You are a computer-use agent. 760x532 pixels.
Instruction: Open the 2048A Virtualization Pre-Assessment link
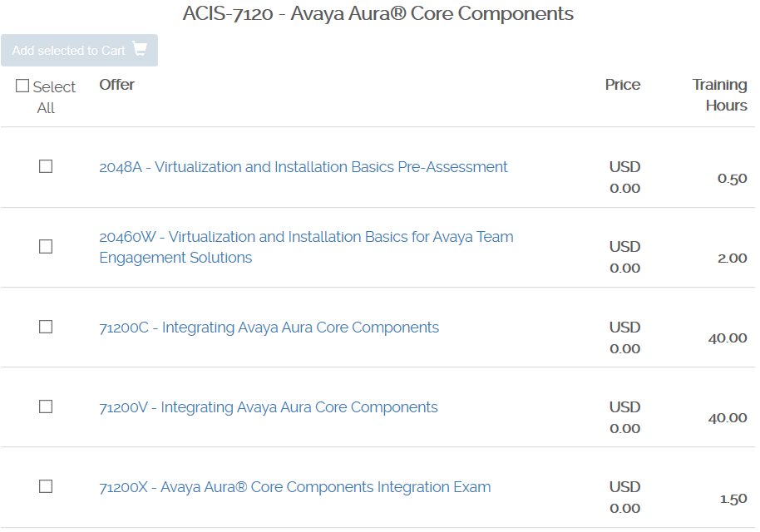pyautogui.click(x=303, y=167)
